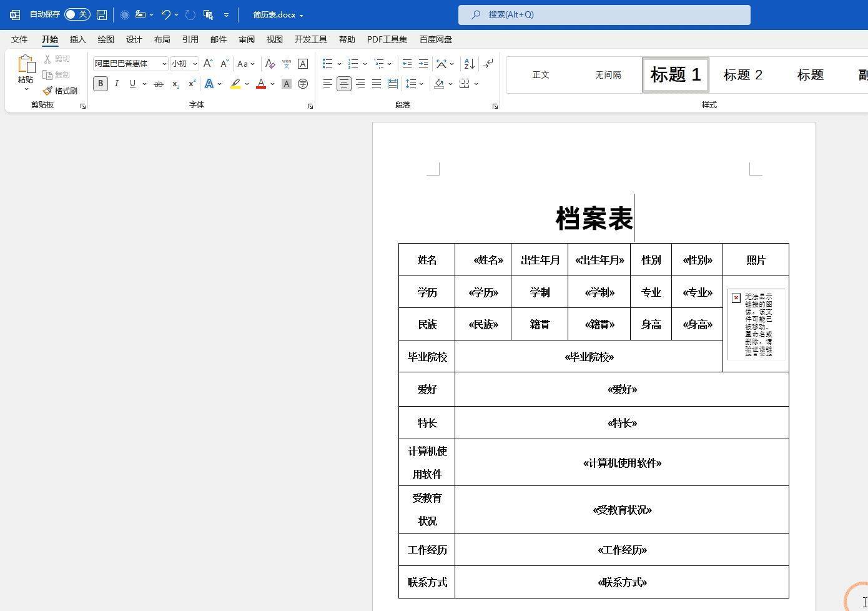The image size is (868, 611).
Task: Click the Multilevel List icon
Action: pyautogui.click(x=378, y=64)
